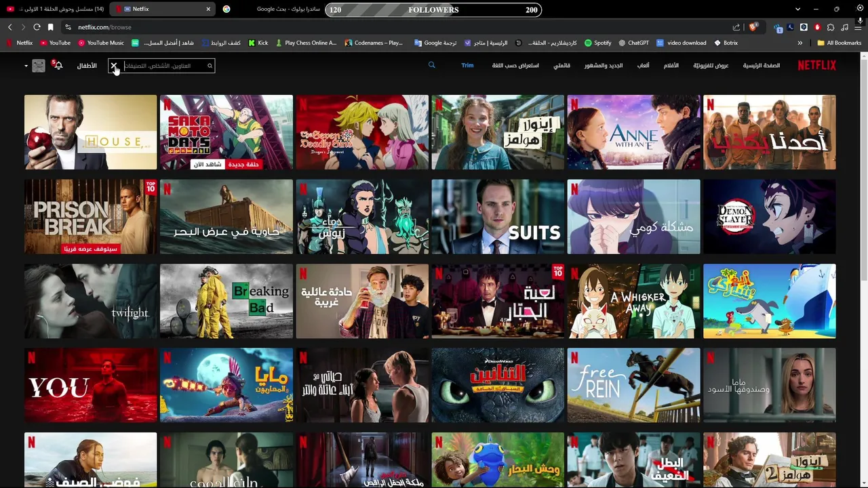Open the لعبة الحبار thumbnail
This screenshot has width=868, height=488.
click(x=498, y=301)
